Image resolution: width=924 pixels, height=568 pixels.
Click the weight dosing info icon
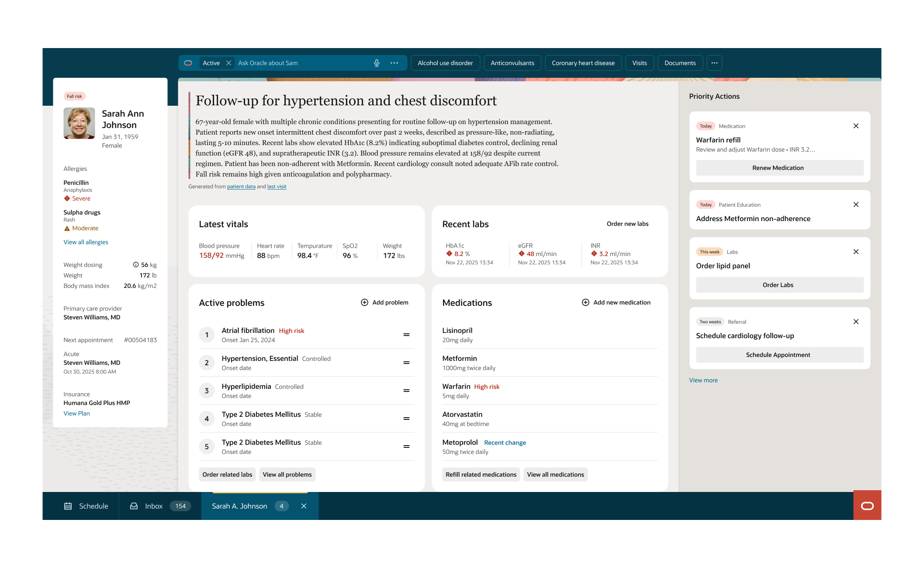(x=136, y=265)
